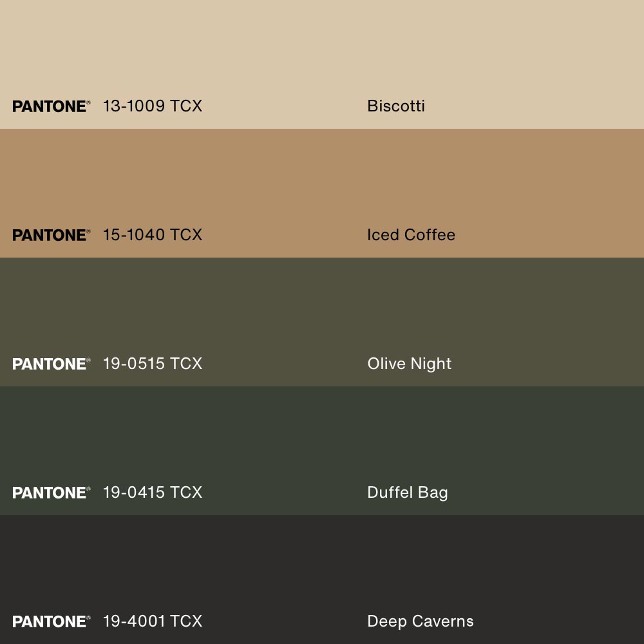Image resolution: width=644 pixels, height=644 pixels.
Task: Click the Pantone logo on Olive Night row
Action: (51, 364)
